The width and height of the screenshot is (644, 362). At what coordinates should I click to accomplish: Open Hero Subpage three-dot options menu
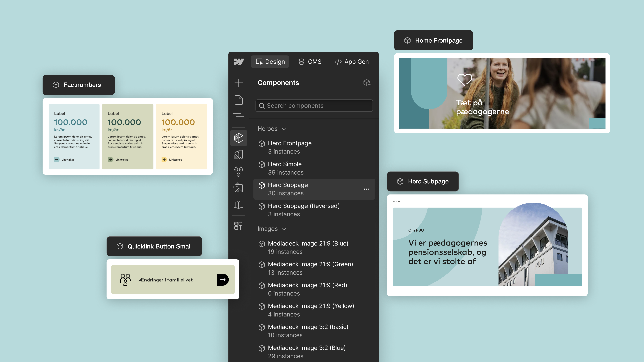coord(366,189)
